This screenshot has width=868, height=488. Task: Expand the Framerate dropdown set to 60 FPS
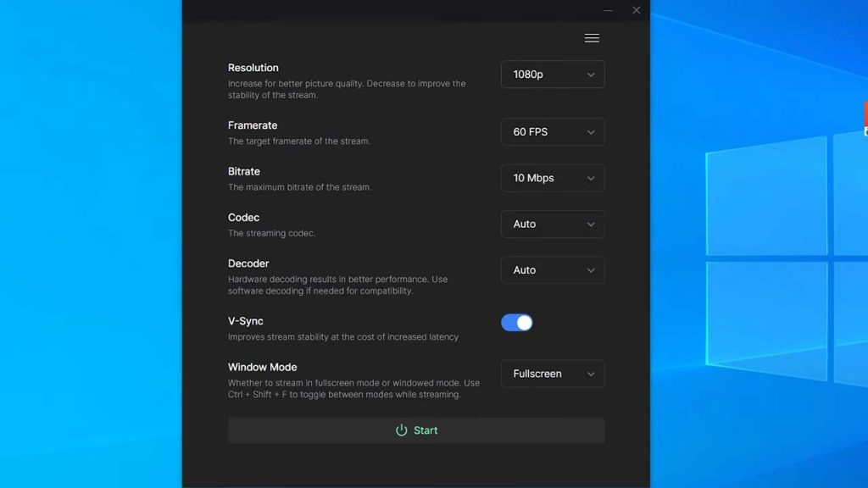[x=553, y=131]
